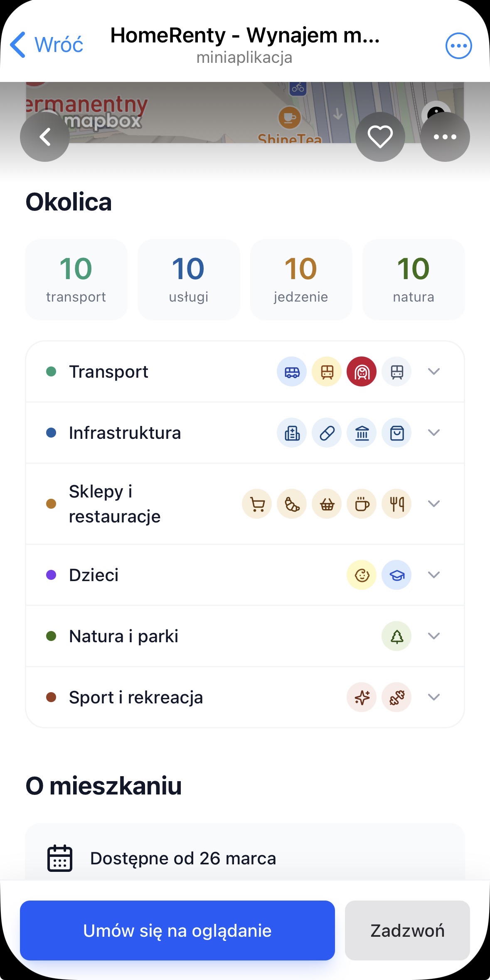490x980 pixels.
Task: Click the coffee cup icon
Action: pos(362,504)
